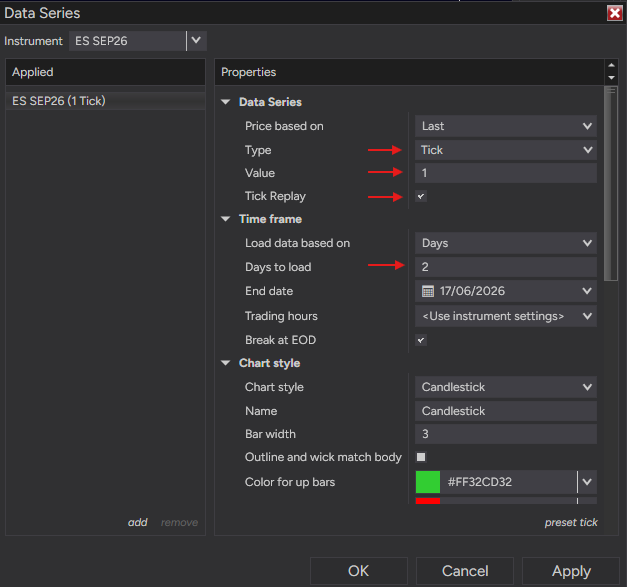
Task: Open the Price based on dropdown
Action: (x=506, y=126)
